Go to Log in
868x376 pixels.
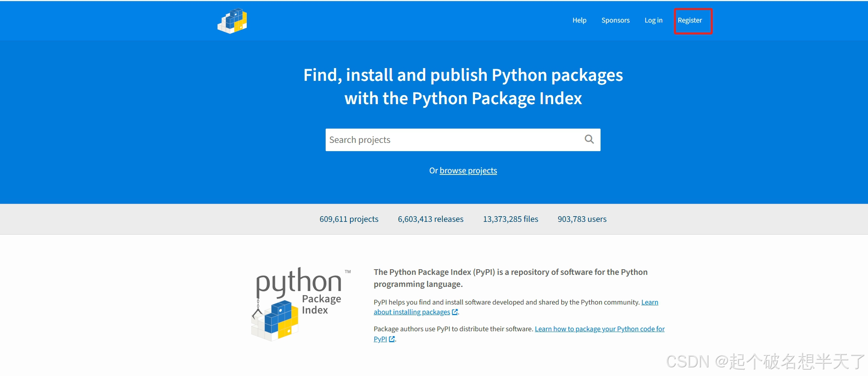(653, 20)
